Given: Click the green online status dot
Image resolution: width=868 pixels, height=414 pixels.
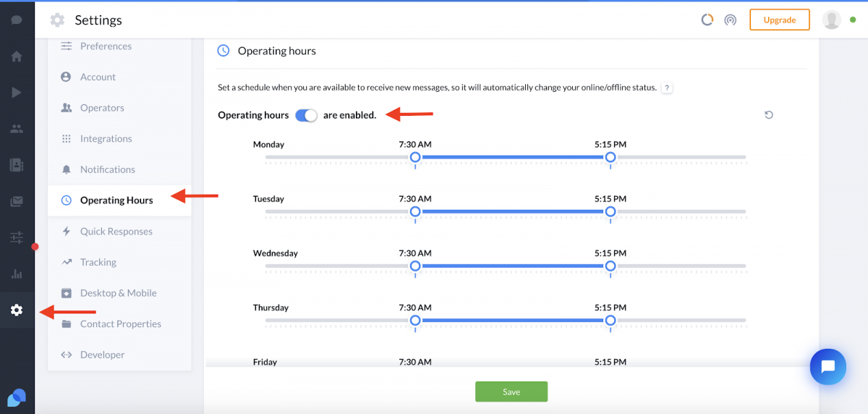Looking at the screenshot, I should 853,20.
